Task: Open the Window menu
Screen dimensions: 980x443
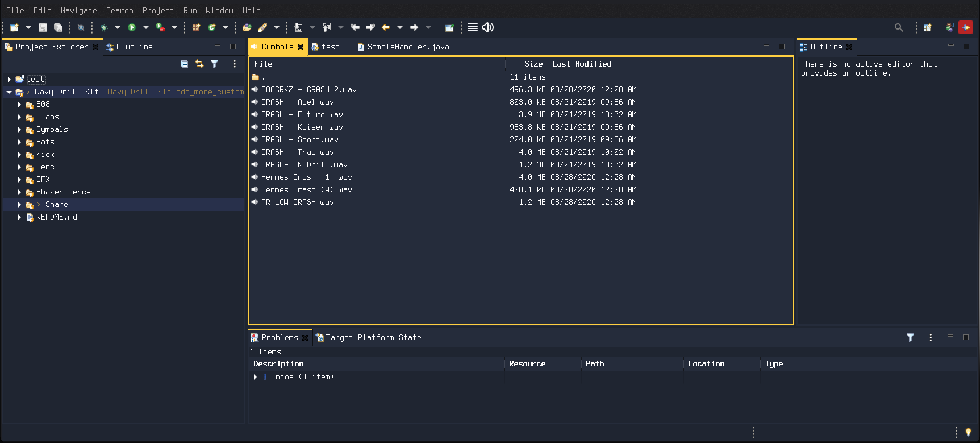Action: pos(219,10)
